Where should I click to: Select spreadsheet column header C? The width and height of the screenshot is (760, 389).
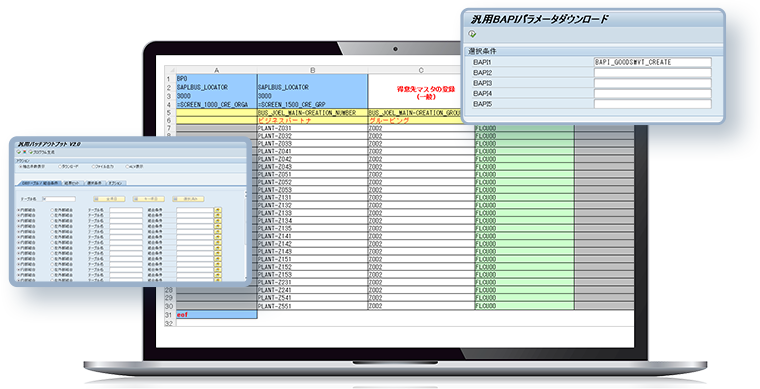421,70
